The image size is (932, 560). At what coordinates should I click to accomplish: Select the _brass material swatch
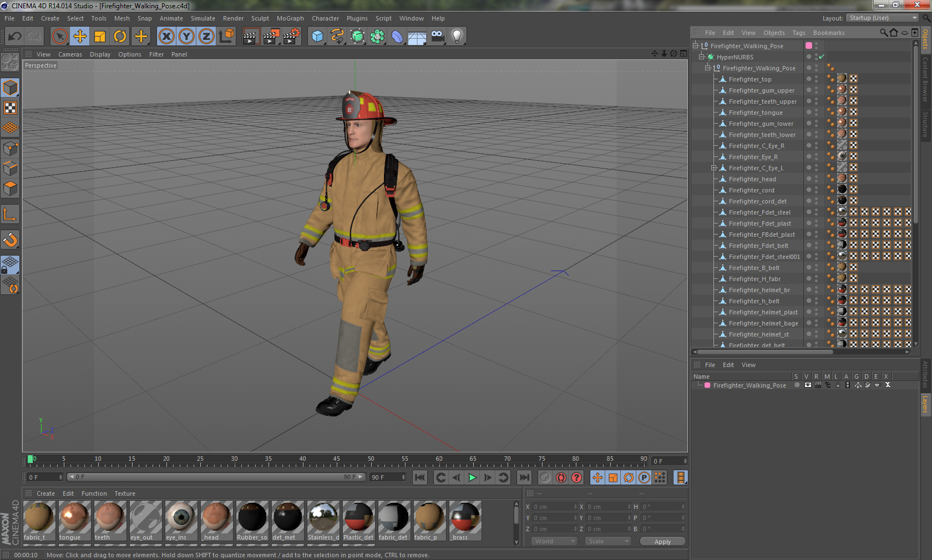[465, 521]
